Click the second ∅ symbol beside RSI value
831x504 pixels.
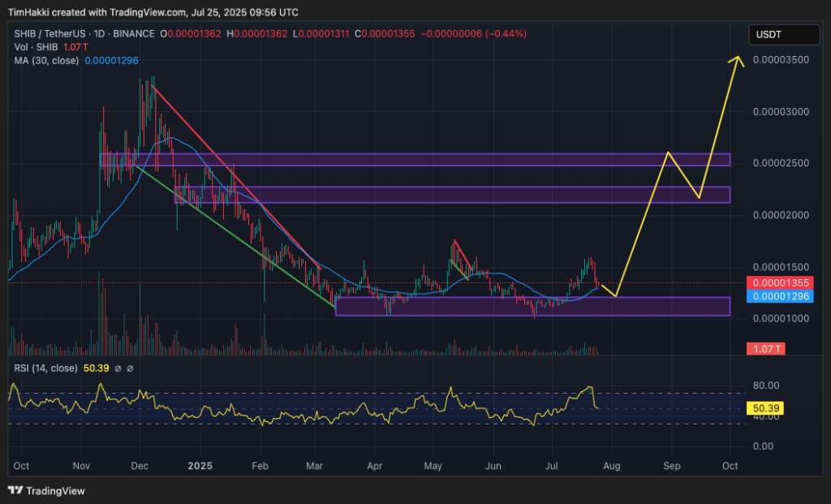click(x=131, y=368)
